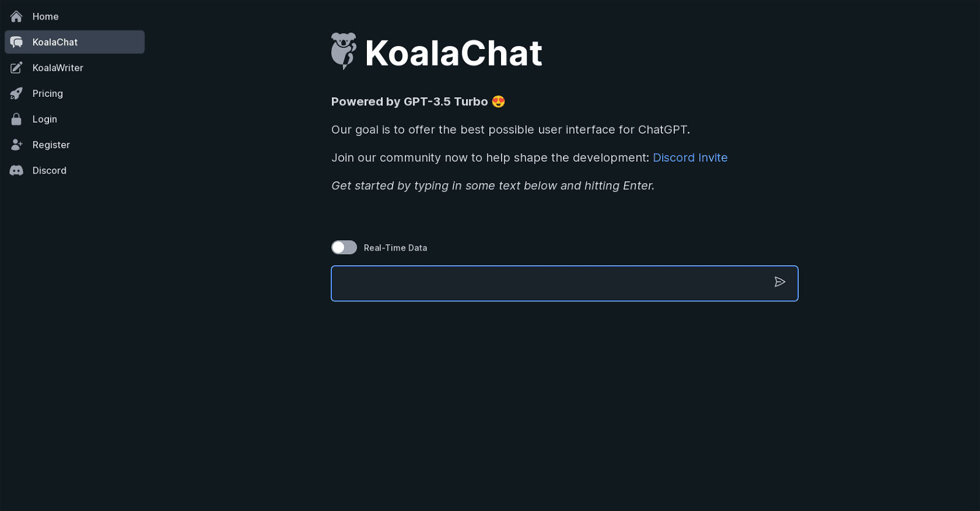Click inside the chat input field
The width and height of the screenshot is (980, 511).
[551, 283]
